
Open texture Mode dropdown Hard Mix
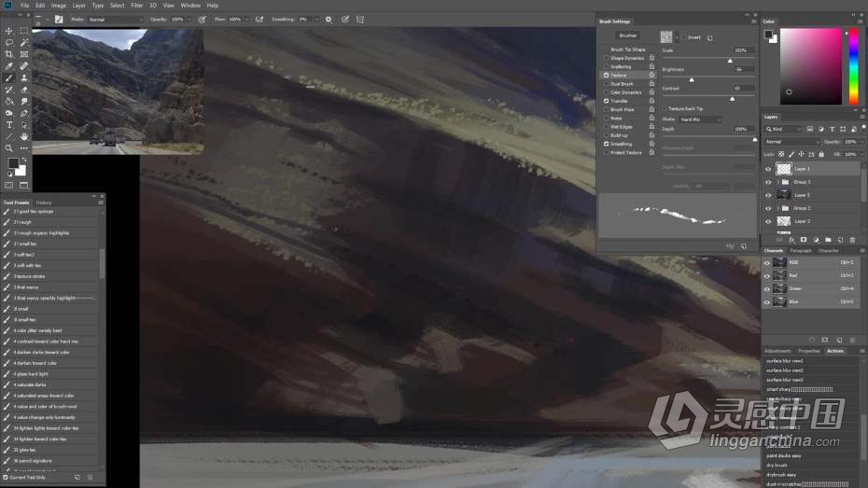pos(700,119)
